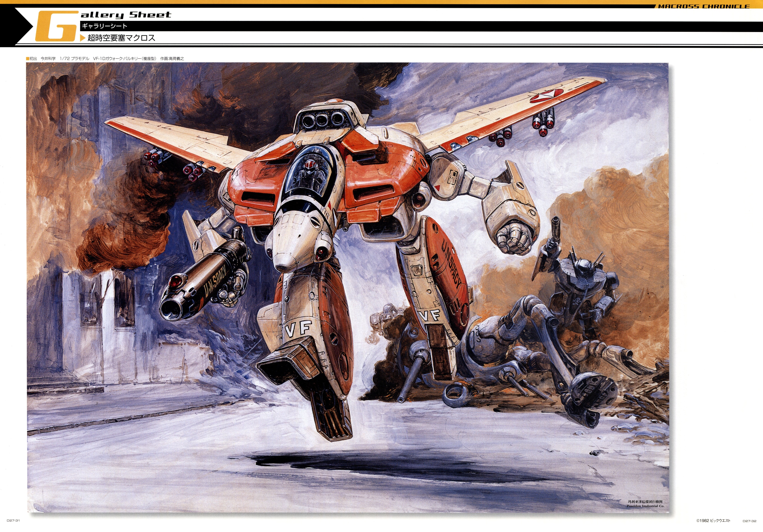Select the 超時空要塞マクロス heading text

pos(121,38)
